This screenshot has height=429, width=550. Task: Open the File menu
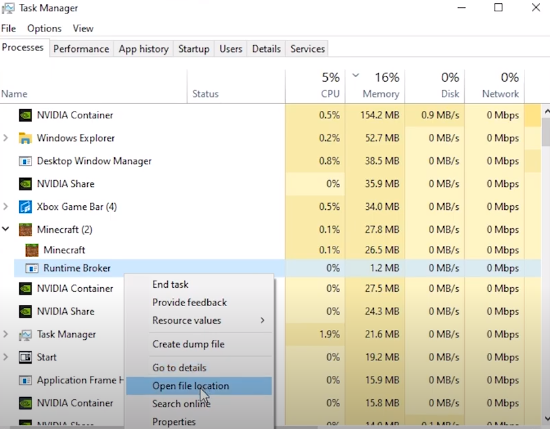tap(8, 28)
